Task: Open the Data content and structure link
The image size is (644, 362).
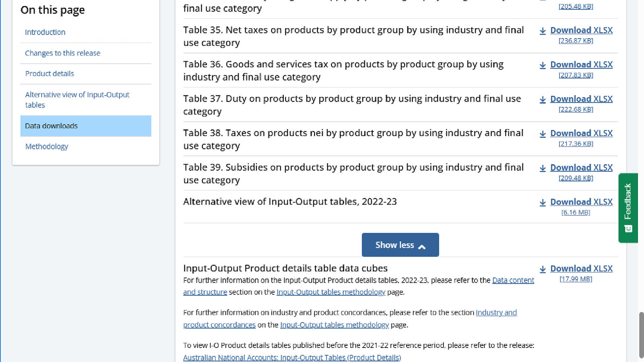Action: [359, 286]
